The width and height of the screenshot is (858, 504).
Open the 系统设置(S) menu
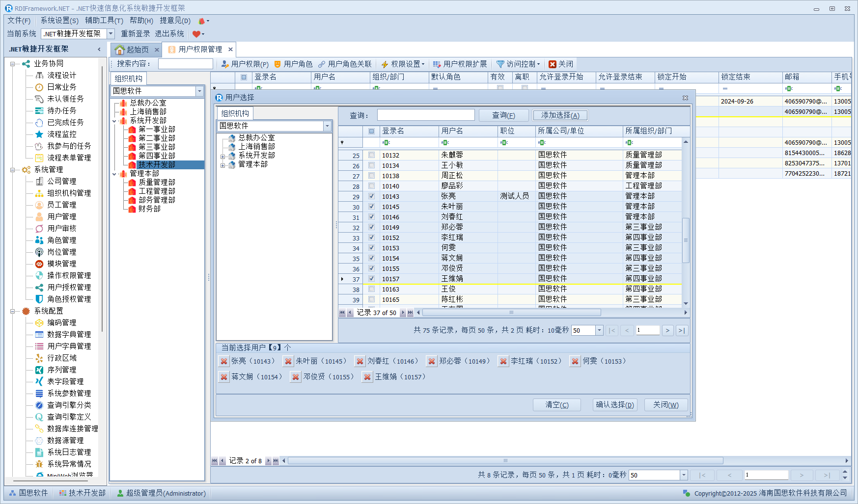point(59,21)
